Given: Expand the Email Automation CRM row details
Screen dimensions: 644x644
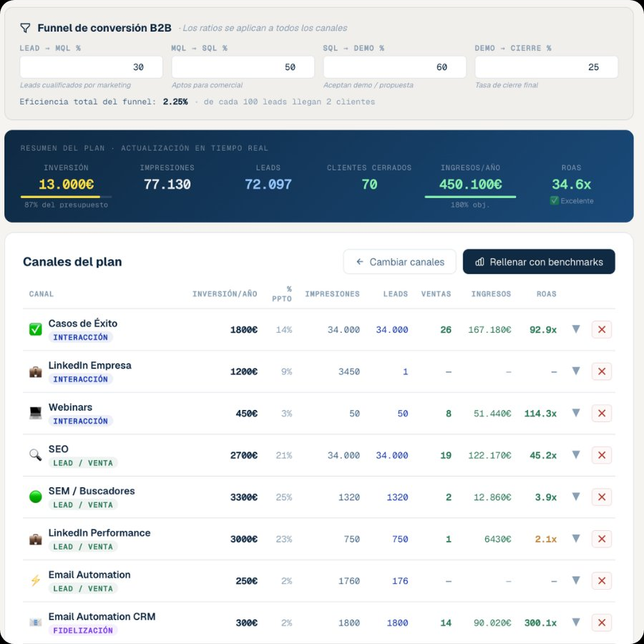Looking at the screenshot, I should pos(576,623).
